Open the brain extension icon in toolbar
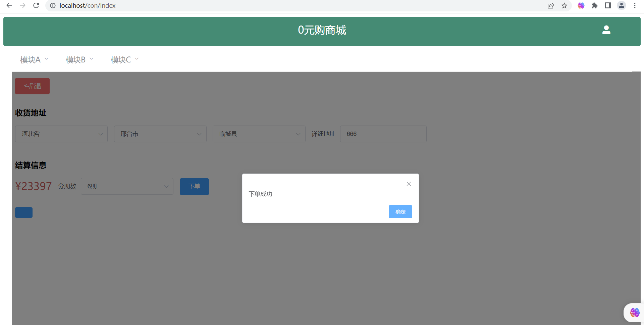Viewport: 644px width, 325px height. (581, 5)
